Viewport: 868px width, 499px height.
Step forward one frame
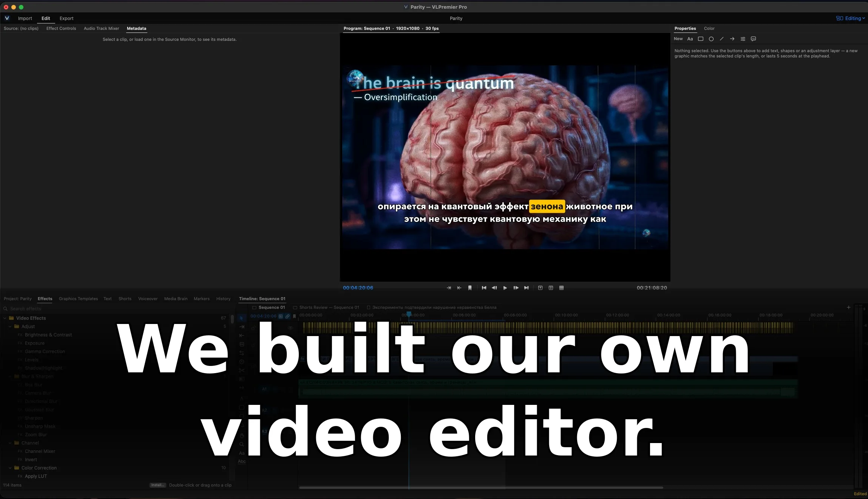[x=516, y=288]
